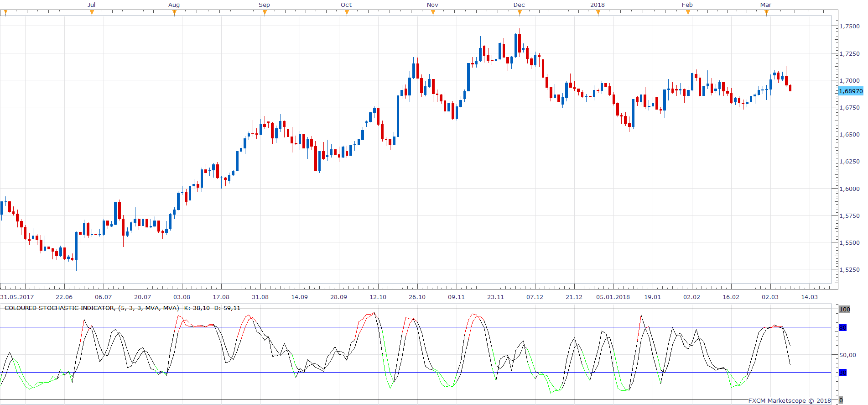Click the grey 100 level tag
Screen dimensions: 868x405
[845, 309]
